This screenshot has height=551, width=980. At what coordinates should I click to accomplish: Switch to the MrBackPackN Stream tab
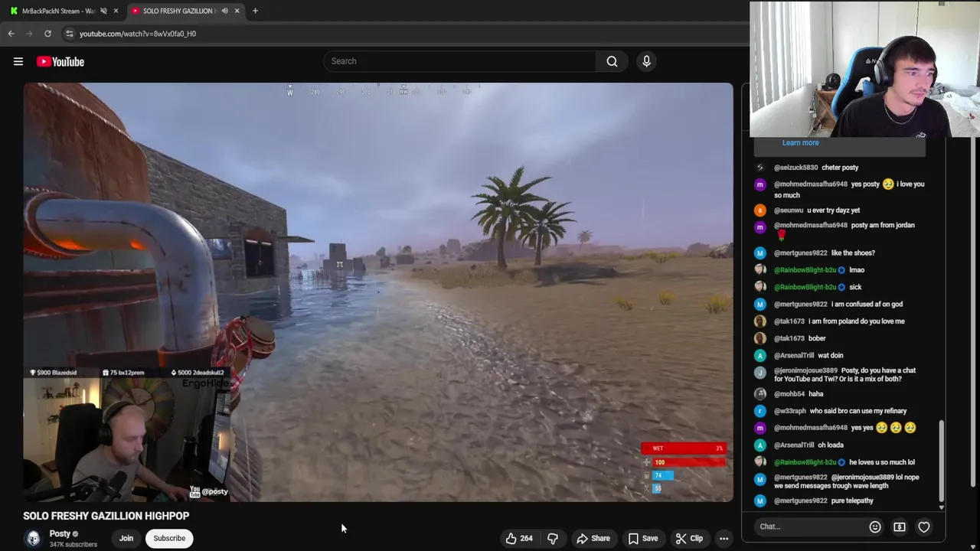[58, 11]
